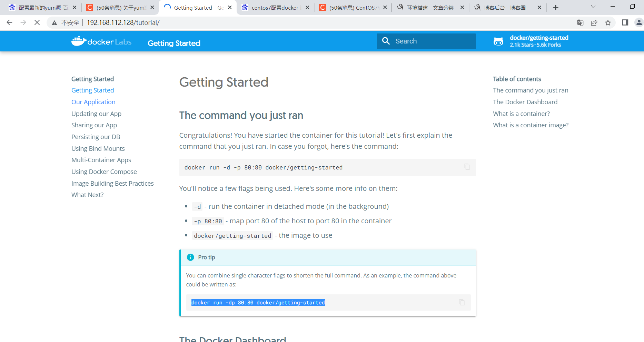Open the Using Bind Mounts section
This screenshot has width=644, height=342.
[x=98, y=148]
